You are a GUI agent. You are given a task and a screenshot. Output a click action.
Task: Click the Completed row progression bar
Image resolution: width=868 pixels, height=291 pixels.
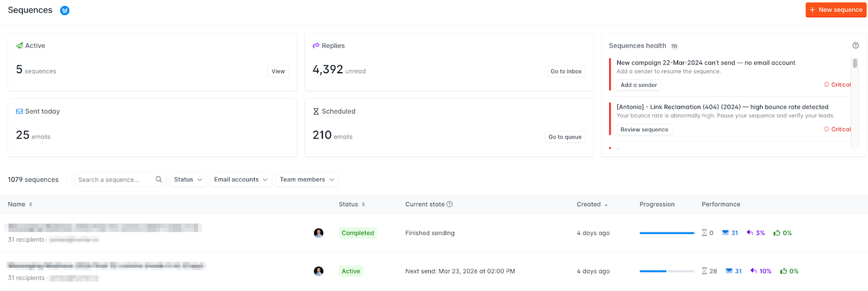coord(667,233)
